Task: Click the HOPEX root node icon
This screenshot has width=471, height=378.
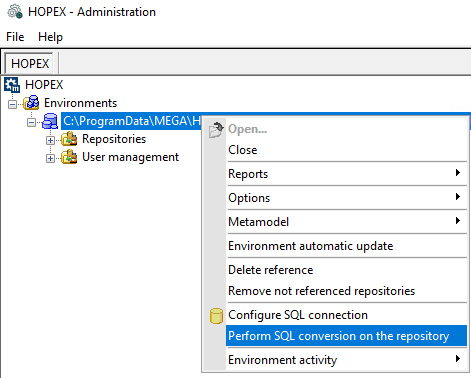Action: (12, 85)
